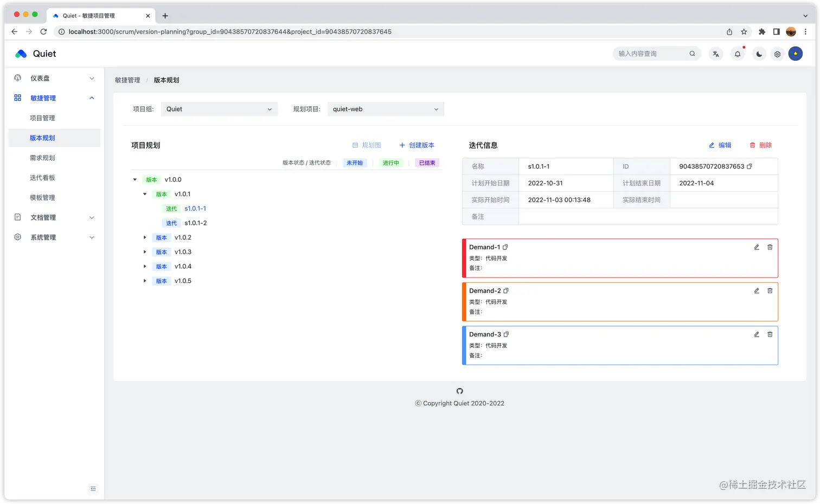The width and height of the screenshot is (820, 504).
Task: Copy the Demand-3 title
Action: tap(506, 334)
